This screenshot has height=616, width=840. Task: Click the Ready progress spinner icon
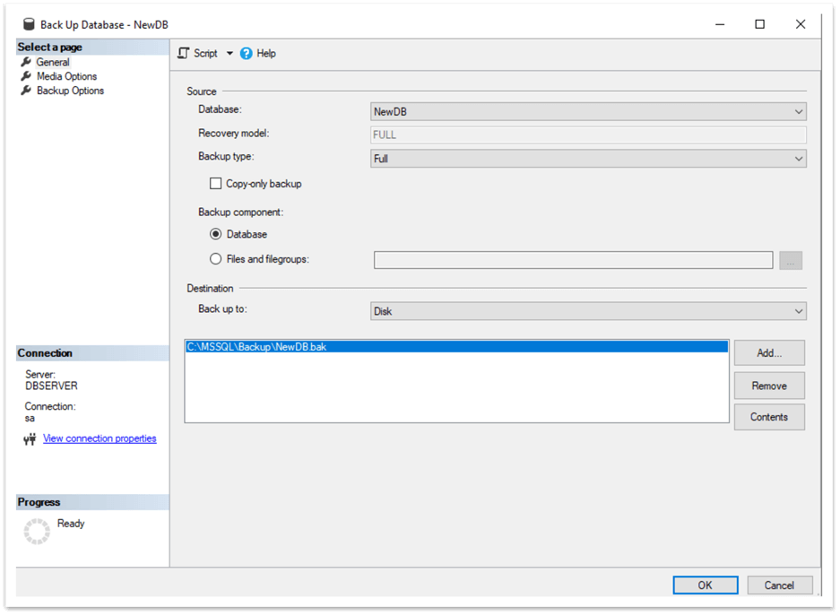36,531
